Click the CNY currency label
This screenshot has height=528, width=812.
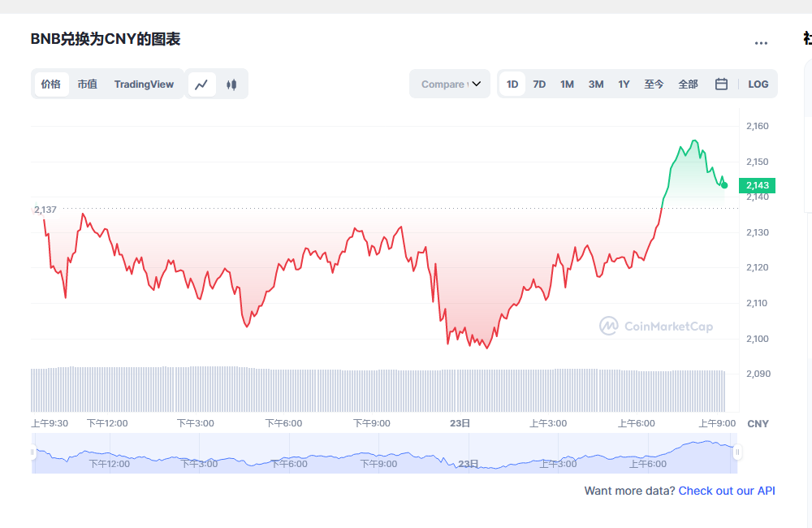(x=758, y=424)
